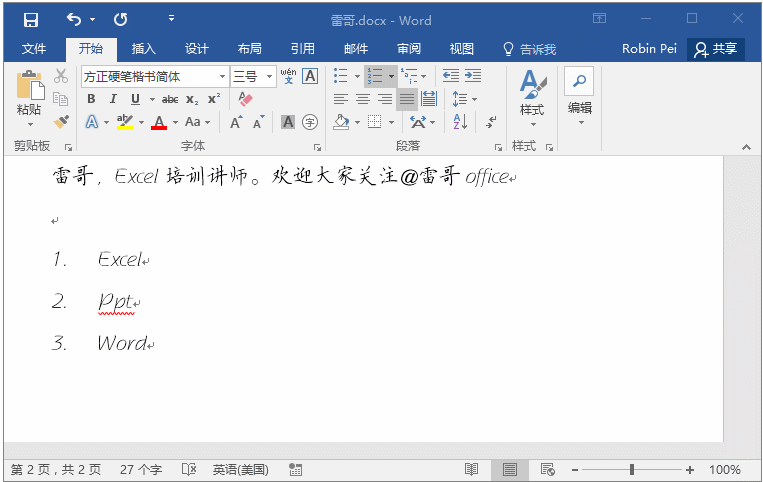This screenshot has width=763, height=482.
Task: Open Robin Pei account name
Action: (x=649, y=49)
